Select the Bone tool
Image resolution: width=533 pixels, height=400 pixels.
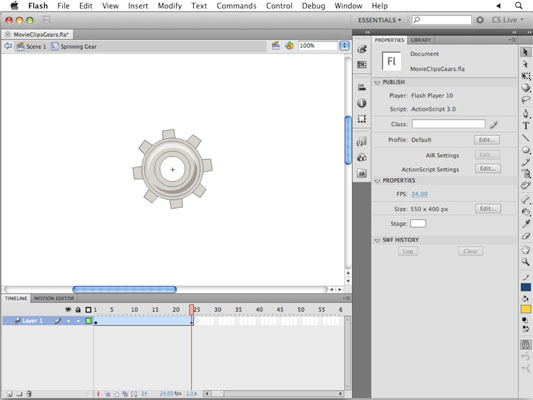526,200
